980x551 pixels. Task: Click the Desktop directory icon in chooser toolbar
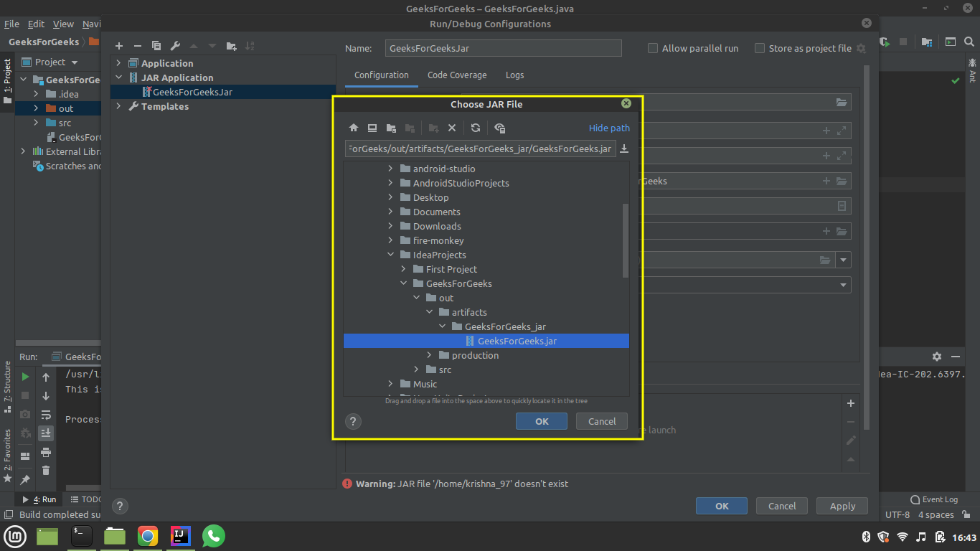[372, 128]
